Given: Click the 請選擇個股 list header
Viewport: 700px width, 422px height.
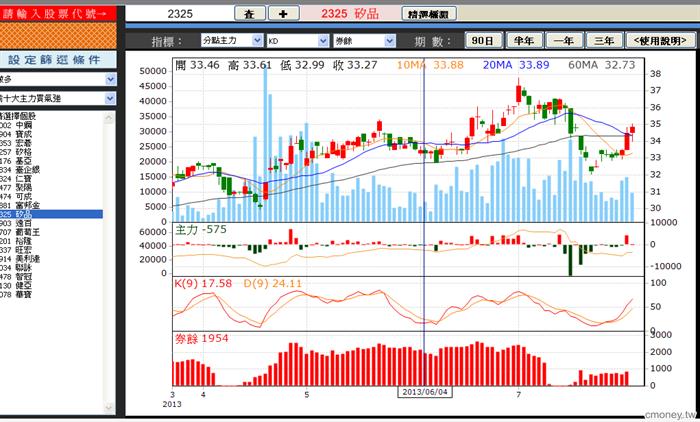Looking at the screenshot, I should (x=18, y=116).
